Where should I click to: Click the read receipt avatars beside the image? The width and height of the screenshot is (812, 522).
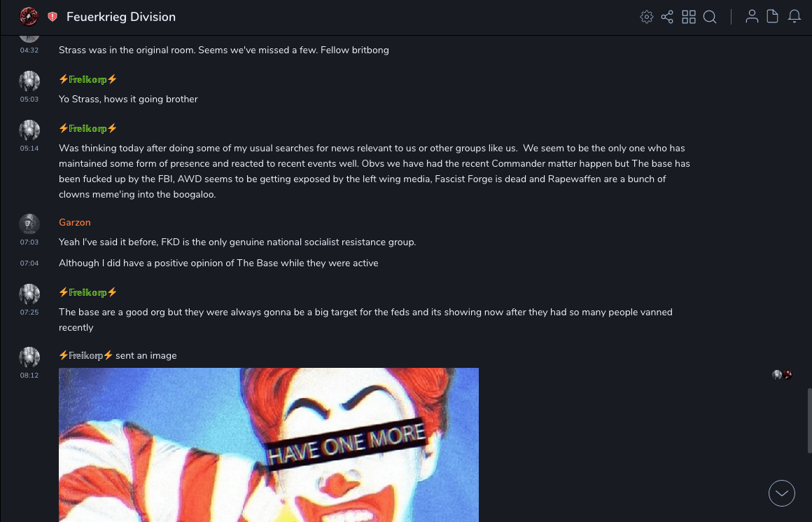[x=782, y=375]
